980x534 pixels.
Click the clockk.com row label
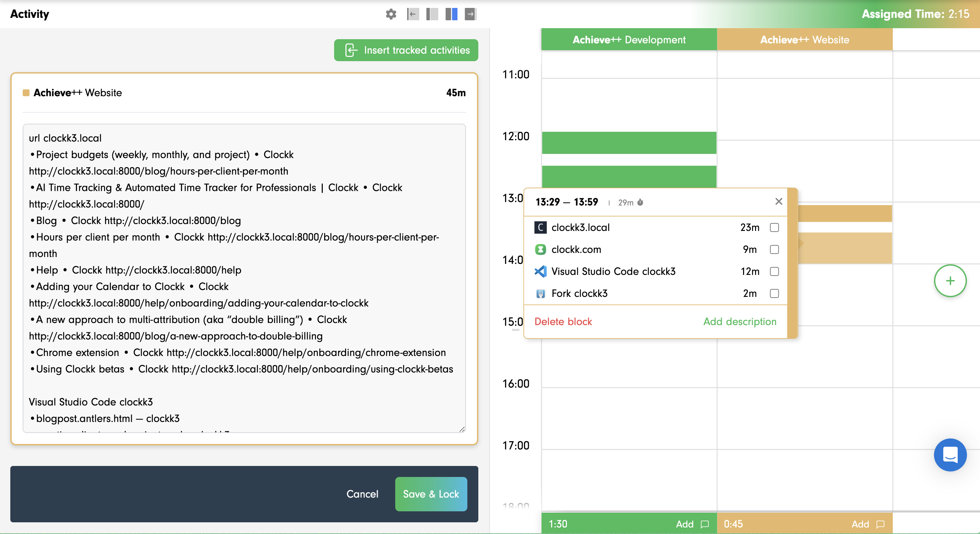click(576, 249)
